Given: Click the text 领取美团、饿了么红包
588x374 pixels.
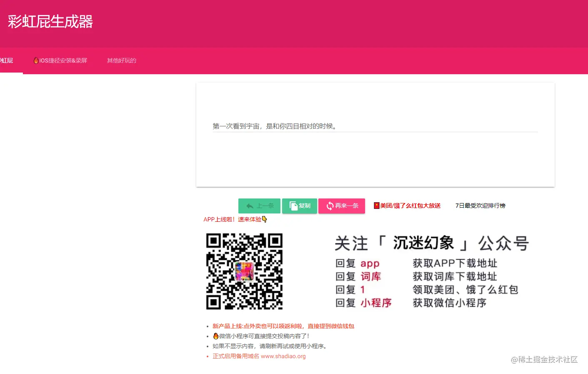Looking at the screenshot, I should click(x=465, y=290).
